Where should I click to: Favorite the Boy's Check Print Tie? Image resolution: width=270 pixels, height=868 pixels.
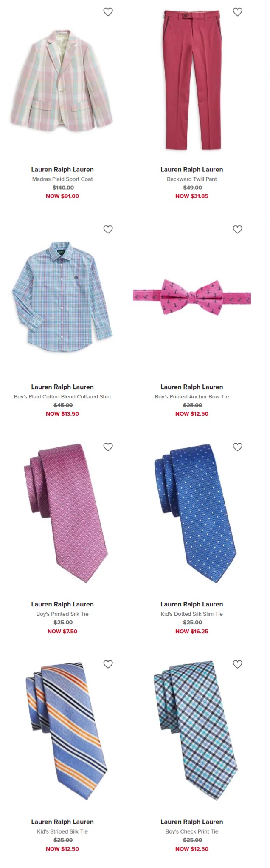tap(238, 664)
